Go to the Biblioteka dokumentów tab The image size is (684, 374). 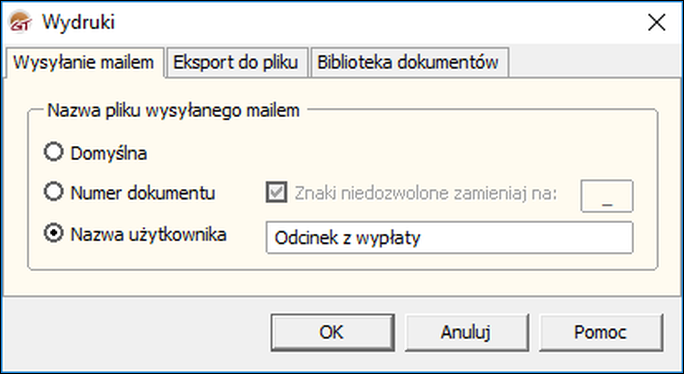[408, 62]
